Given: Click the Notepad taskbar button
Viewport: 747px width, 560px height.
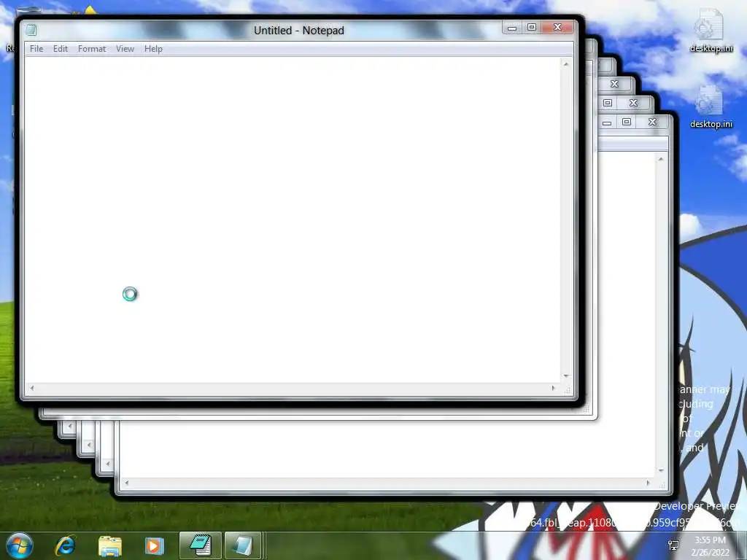Looking at the screenshot, I should coord(200,545).
